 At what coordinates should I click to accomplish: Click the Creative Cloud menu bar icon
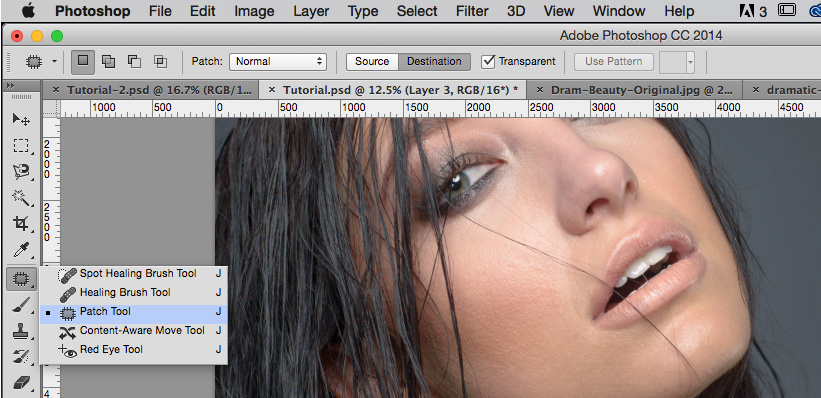pyautogui.click(x=814, y=10)
